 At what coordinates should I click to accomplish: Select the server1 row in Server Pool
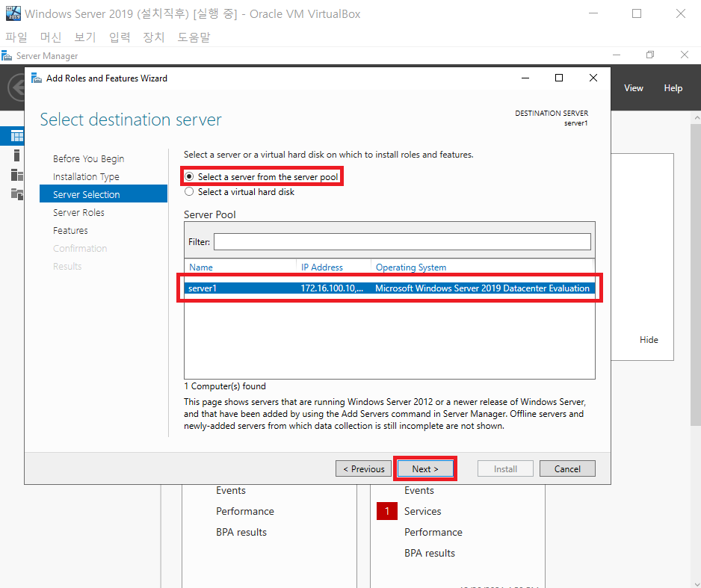click(x=389, y=288)
